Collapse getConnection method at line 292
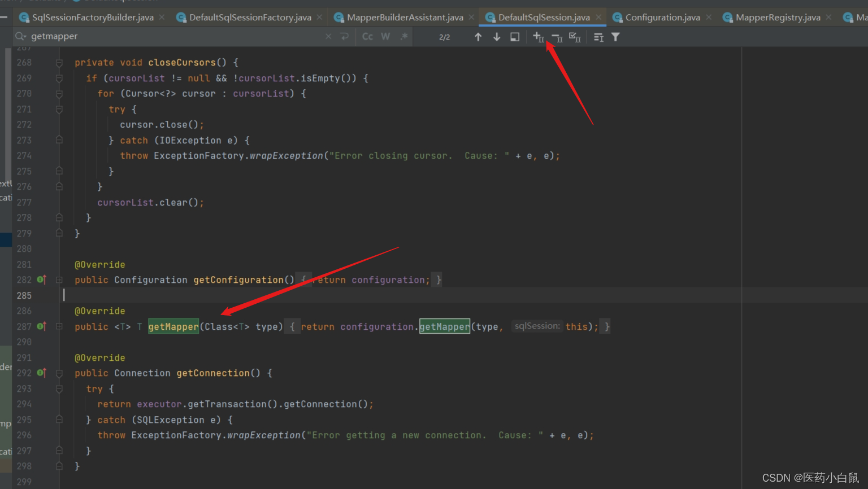868x489 pixels. click(59, 373)
